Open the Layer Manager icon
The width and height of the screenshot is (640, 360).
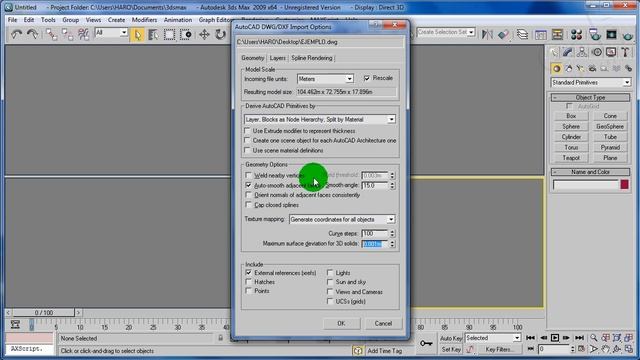click(522, 35)
